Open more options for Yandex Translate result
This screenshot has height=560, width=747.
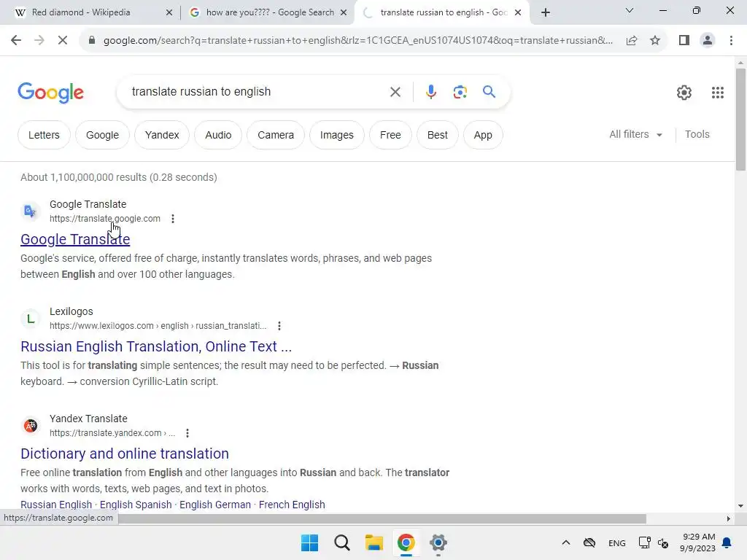click(x=187, y=433)
